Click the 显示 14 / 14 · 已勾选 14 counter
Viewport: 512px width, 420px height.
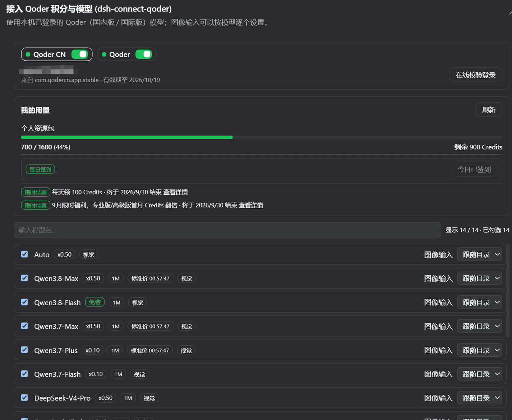click(x=478, y=230)
